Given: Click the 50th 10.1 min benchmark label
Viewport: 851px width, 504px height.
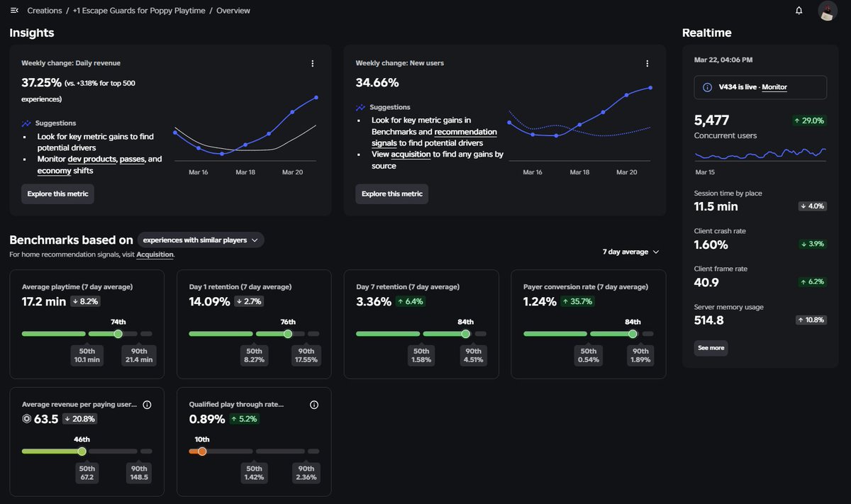Looking at the screenshot, I should pos(87,355).
